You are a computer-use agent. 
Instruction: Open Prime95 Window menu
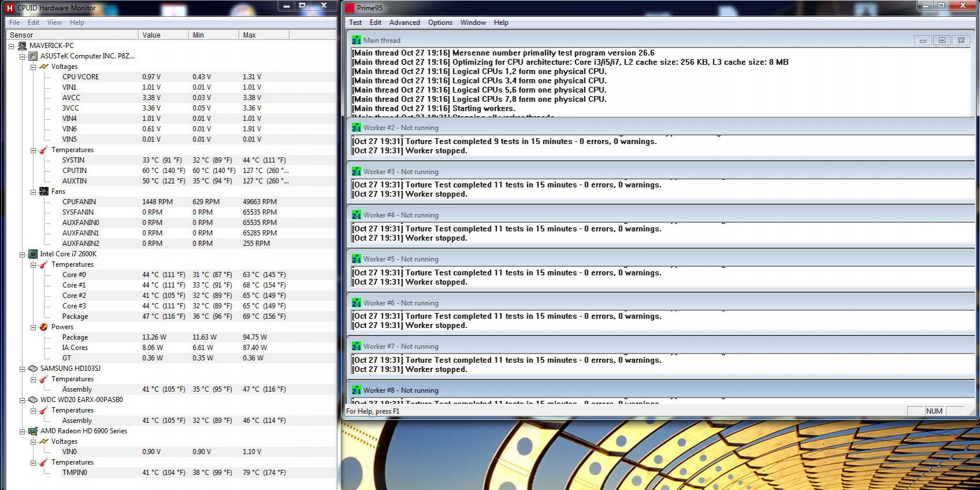point(473,23)
